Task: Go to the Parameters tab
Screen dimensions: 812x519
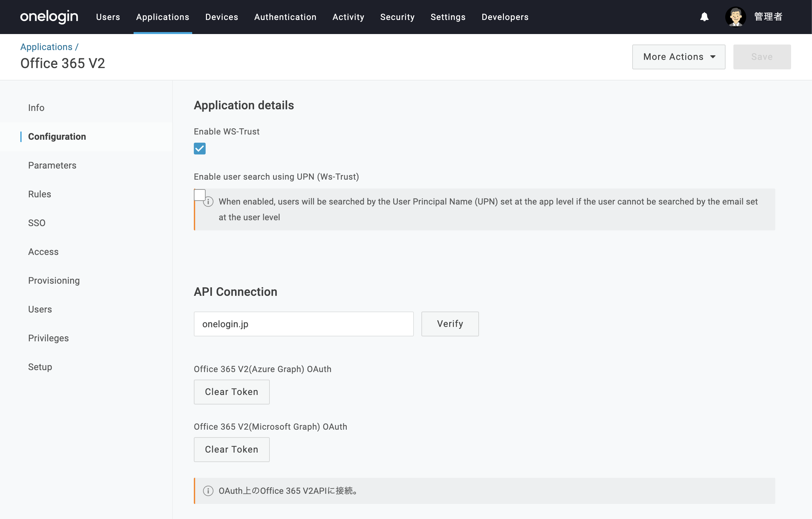Action: pos(52,166)
